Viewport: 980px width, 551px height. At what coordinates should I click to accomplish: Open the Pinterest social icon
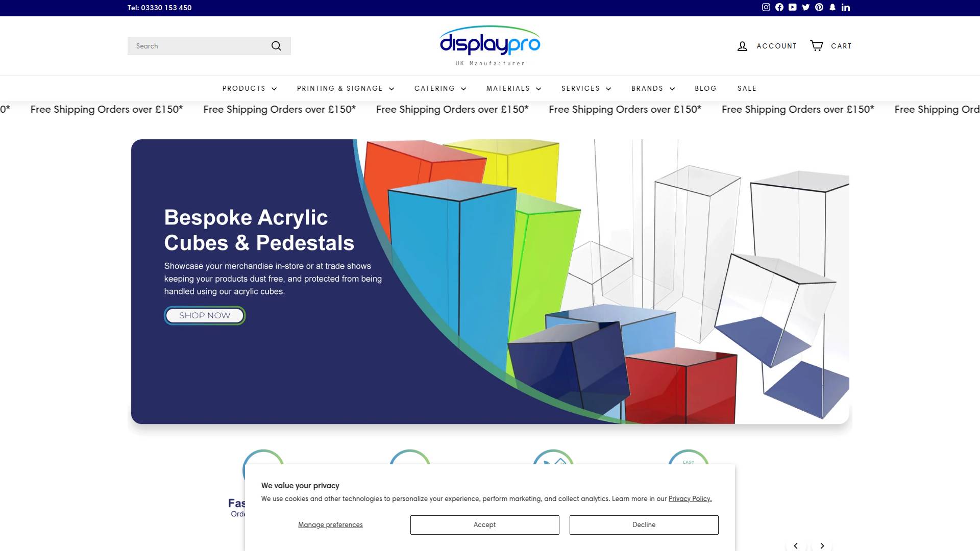(819, 7)
